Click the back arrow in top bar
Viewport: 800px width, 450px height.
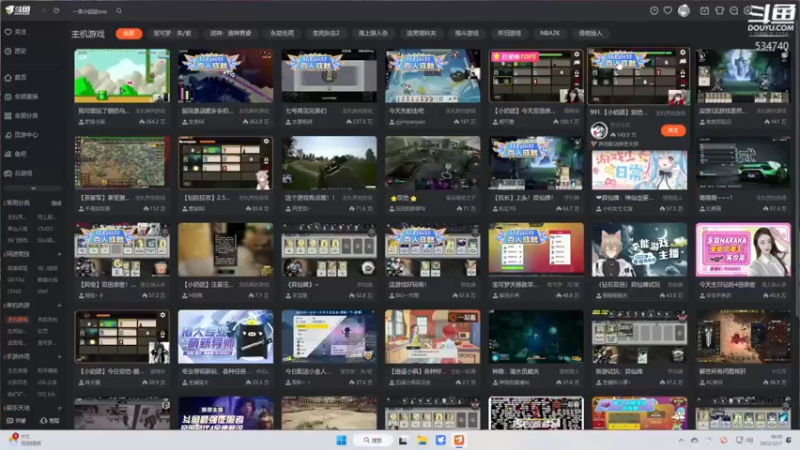(44, 11)
